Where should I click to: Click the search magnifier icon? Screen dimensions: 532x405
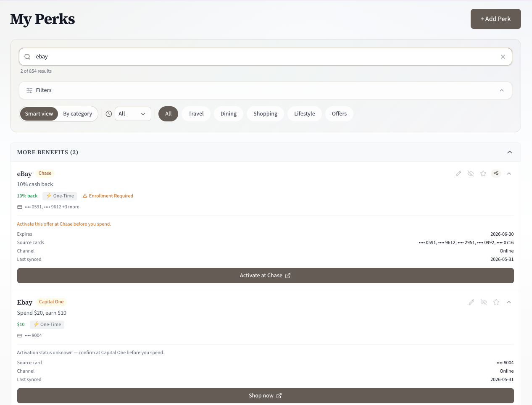27,57
